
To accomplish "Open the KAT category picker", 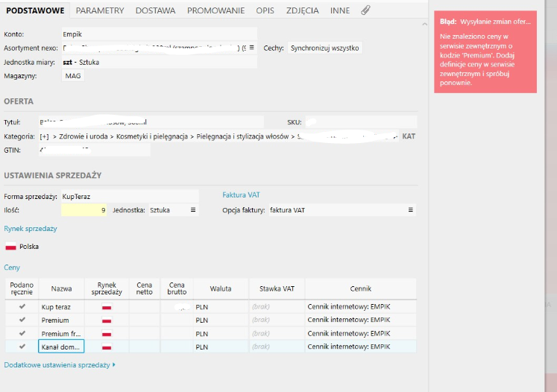I will tap(409, 136).
